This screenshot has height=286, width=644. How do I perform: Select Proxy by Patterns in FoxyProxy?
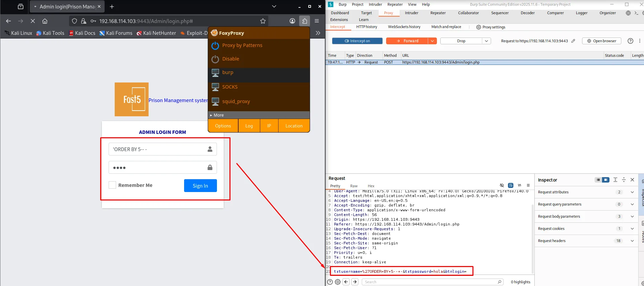[x=259, y=45]
